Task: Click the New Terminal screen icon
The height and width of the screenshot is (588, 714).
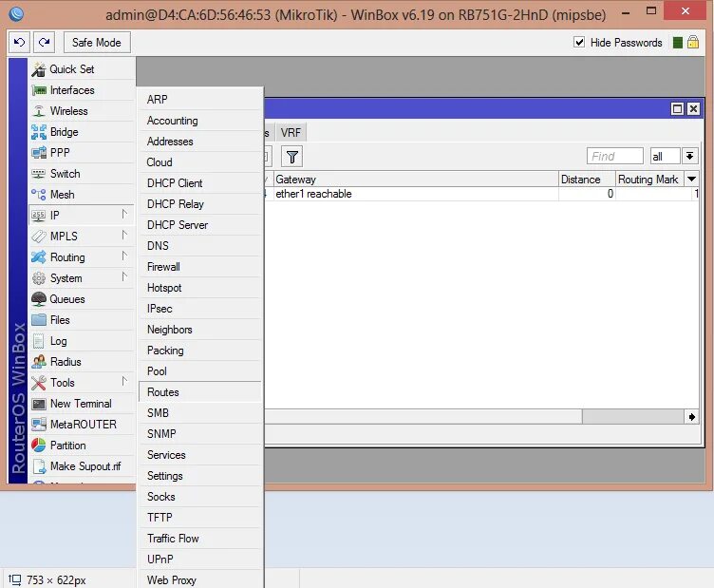Action: click(39, 404)
